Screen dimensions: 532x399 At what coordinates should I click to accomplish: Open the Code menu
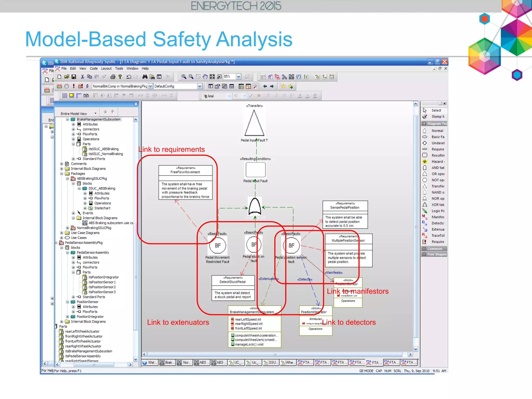tap(94, 69)
